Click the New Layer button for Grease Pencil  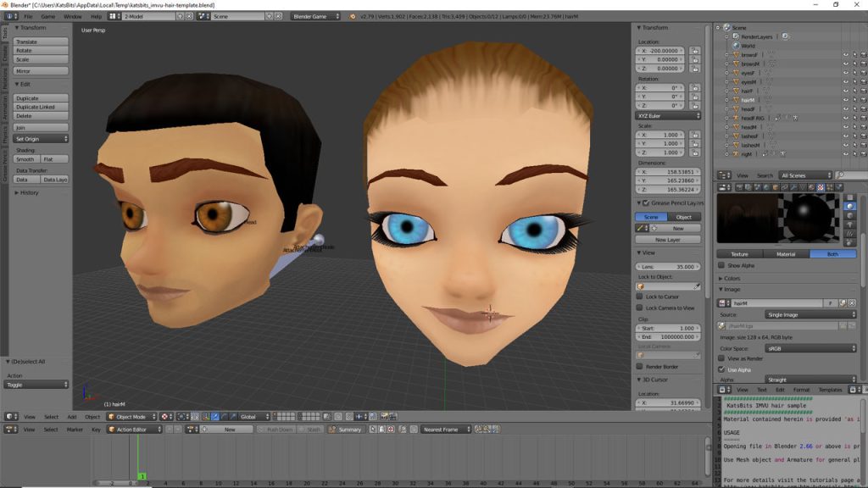(670, 239)
